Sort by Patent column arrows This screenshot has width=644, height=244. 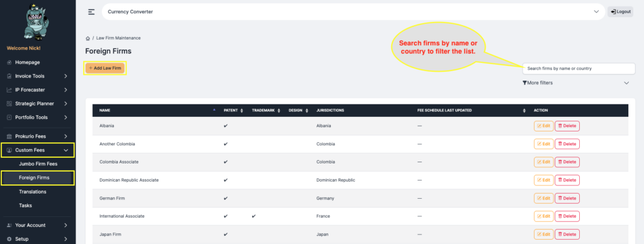pos(241,111)
